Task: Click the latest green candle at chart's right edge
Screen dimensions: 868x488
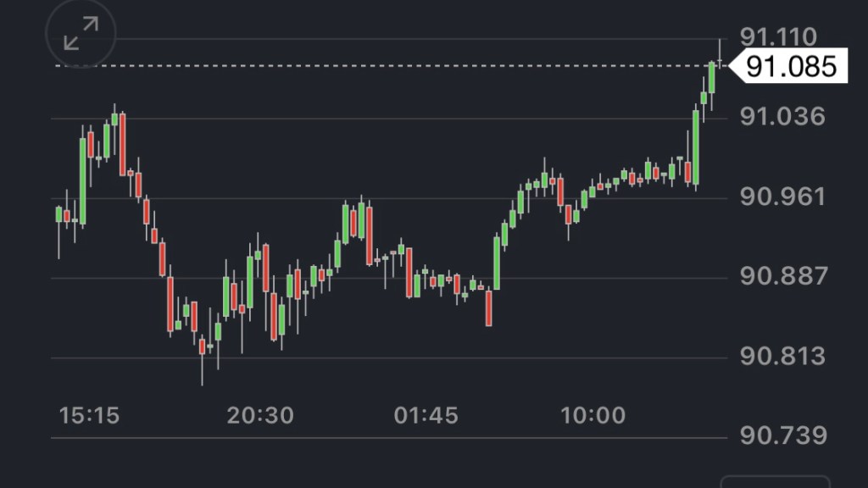Action: pos(711,78)
